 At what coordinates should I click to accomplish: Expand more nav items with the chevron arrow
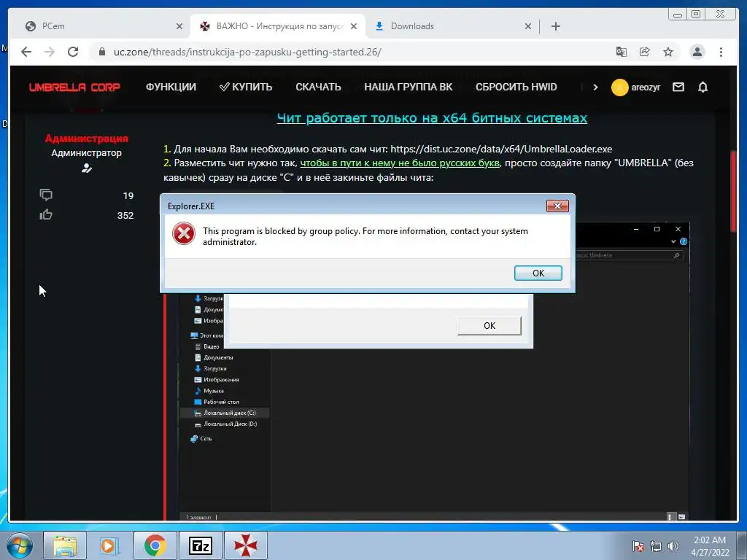point(595,87)
